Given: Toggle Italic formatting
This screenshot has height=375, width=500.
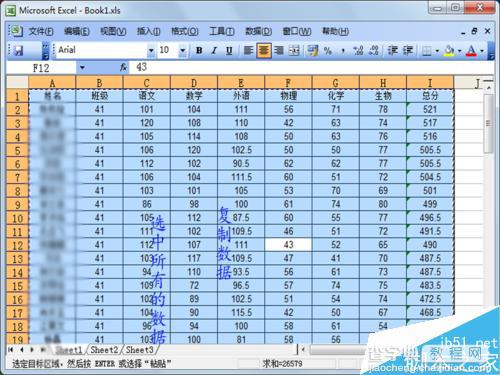Looking at the screenshot, I should [214, 51].
